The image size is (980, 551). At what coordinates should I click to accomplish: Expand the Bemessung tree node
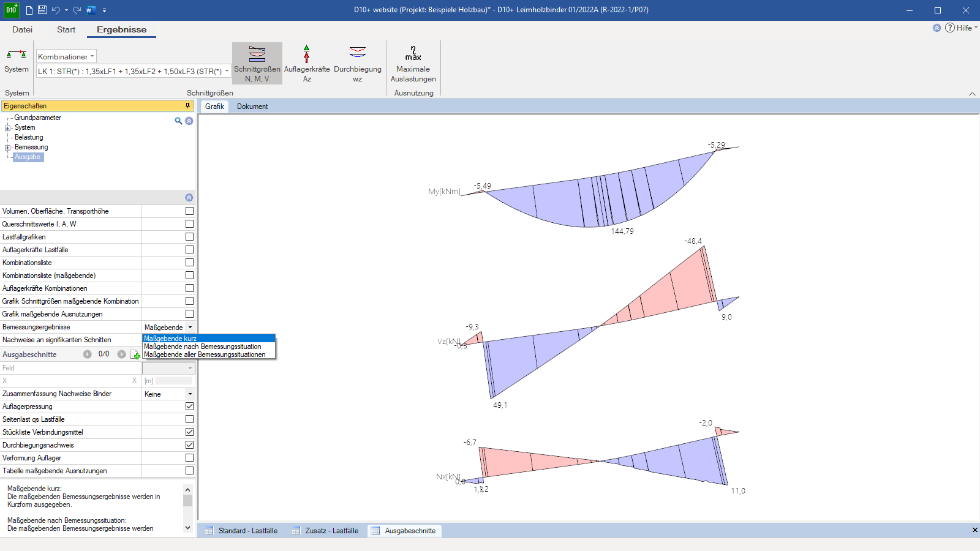(x=8, y=148)
